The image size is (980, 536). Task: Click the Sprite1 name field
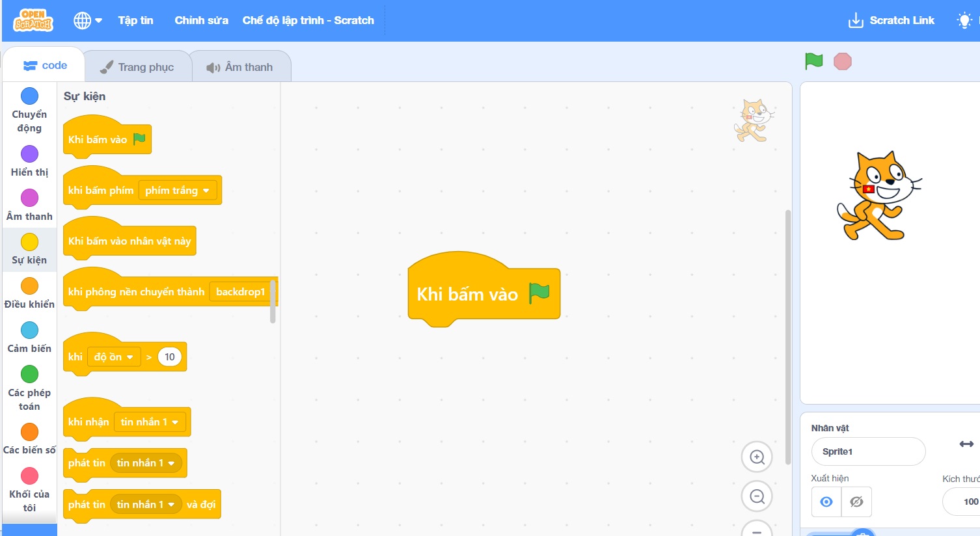click(x=868, y=451)
